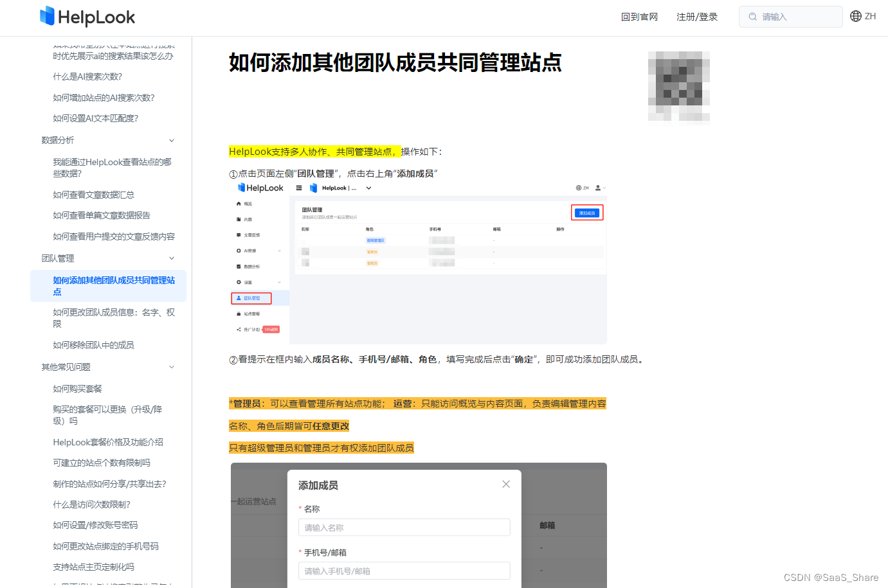Image resolution: width=888 pixels, height=588 pixels.
Task: Click the 添加成员 dialog title
Action: 318,485
